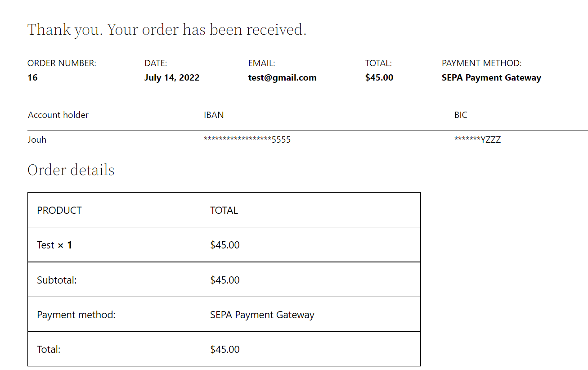588x370 pixels.
Task: Click the "Payment method:" row label in table
Action: pyautogui.click(x=76, y=315)
